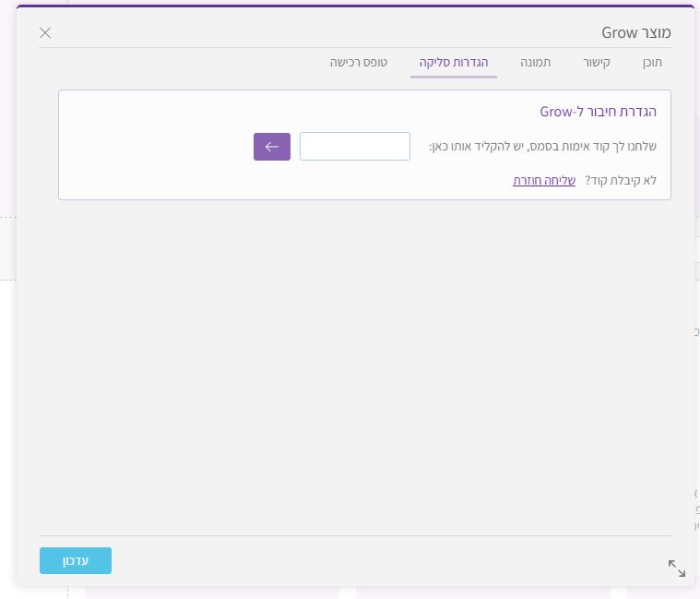Click the מוצר Grow dialog title

pos(631,32)
